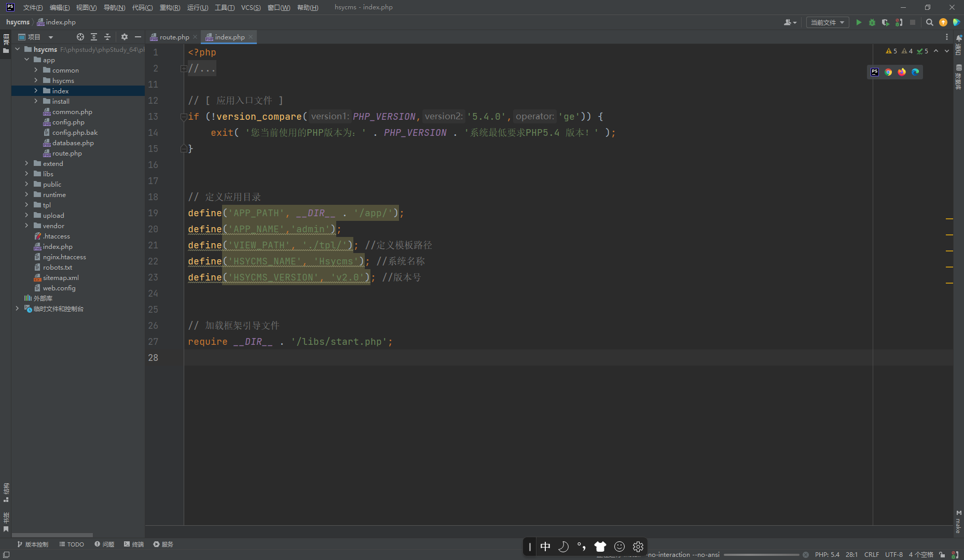
Task: Switch input method via 中 indicator
Action: (x=545, y=547)
